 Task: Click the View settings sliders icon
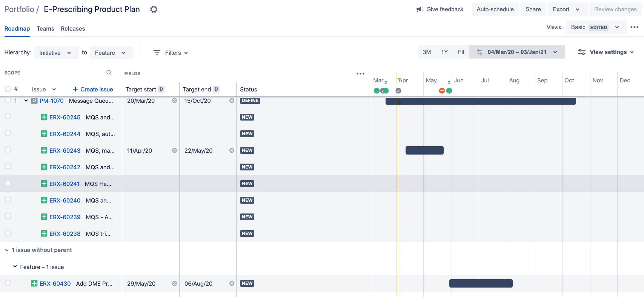[582, 52]
